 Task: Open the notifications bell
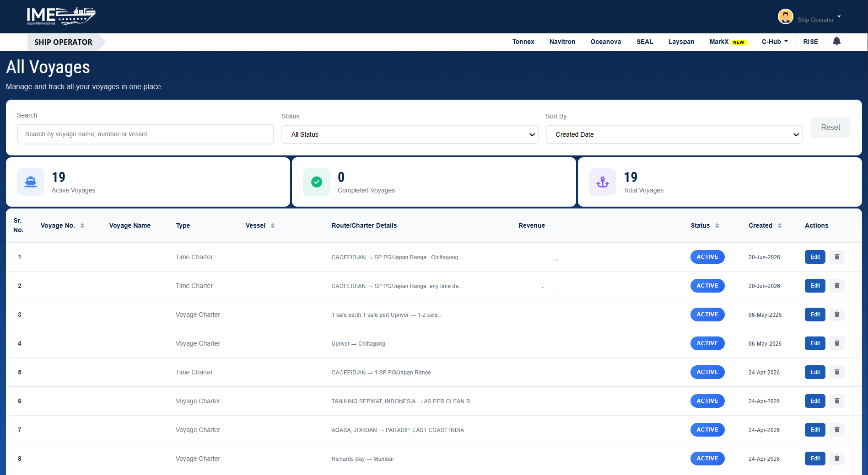[x=836, y=41]
